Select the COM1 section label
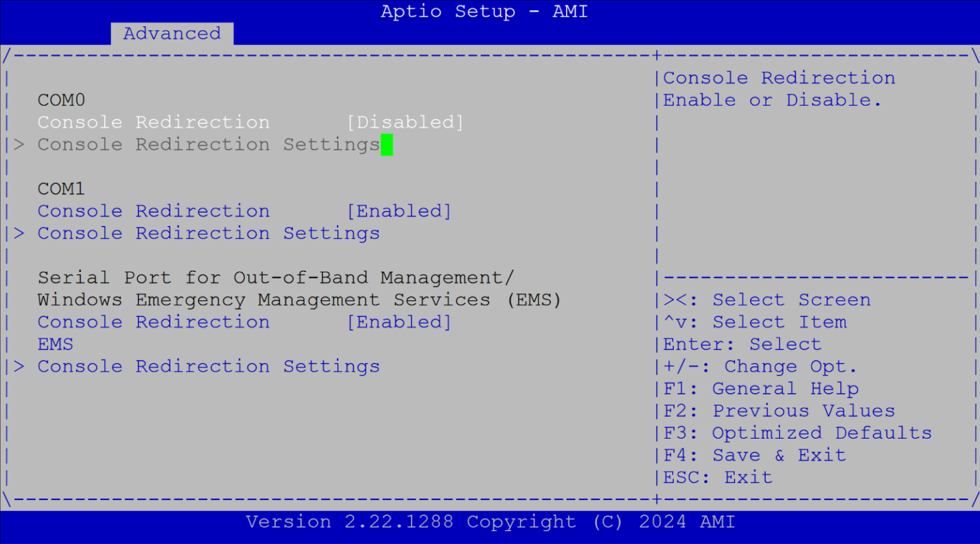 [61, 188]
